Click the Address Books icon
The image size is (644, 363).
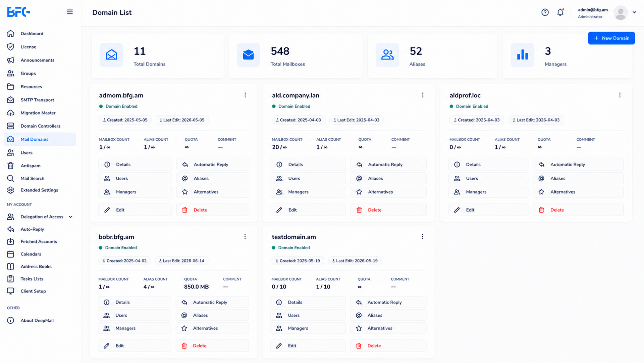tap(11, 266)
